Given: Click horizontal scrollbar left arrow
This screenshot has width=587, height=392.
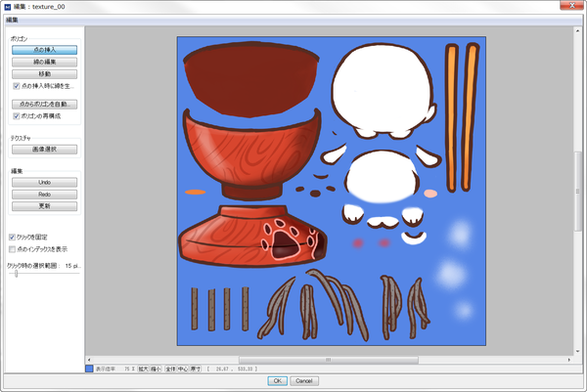Looking at the screenshot, I should click(89, 360).
